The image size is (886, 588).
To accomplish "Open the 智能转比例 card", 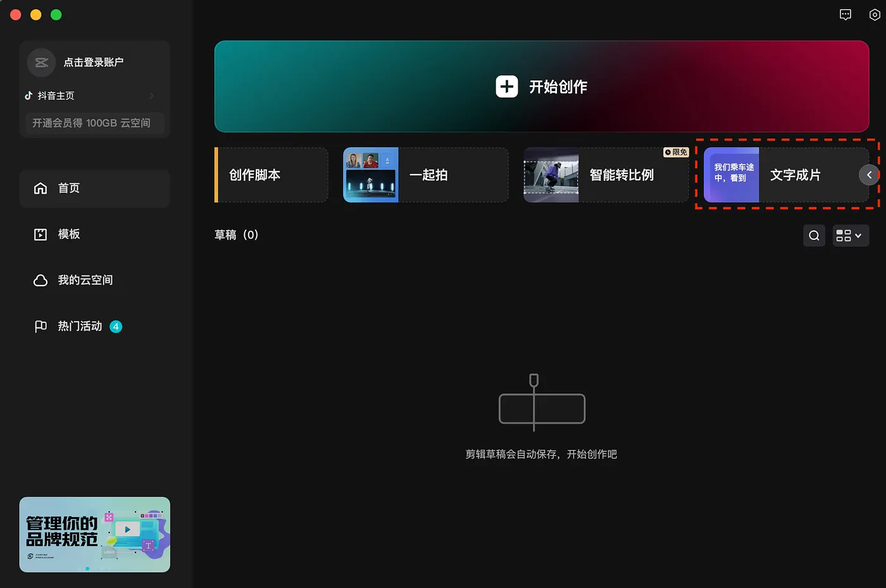I will click(x=606, y=175).
